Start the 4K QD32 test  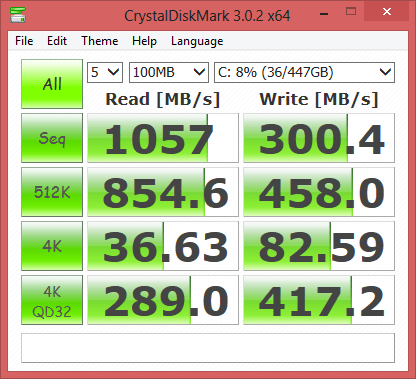(52, 300)
